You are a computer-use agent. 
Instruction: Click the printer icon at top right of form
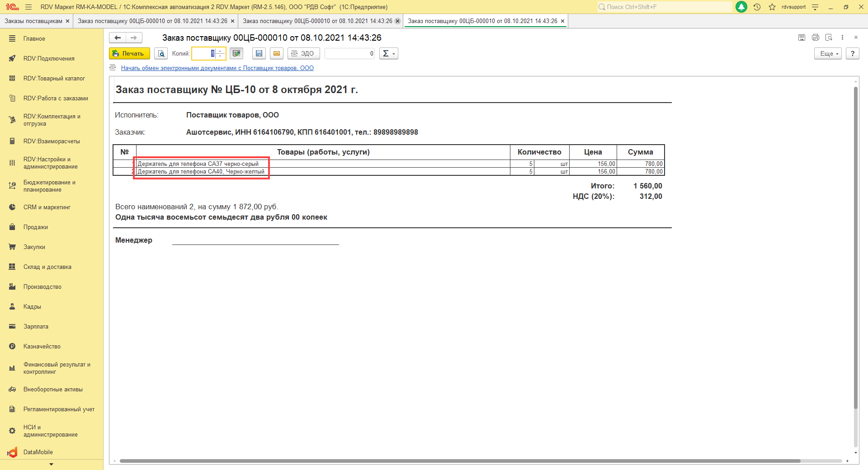815,38
